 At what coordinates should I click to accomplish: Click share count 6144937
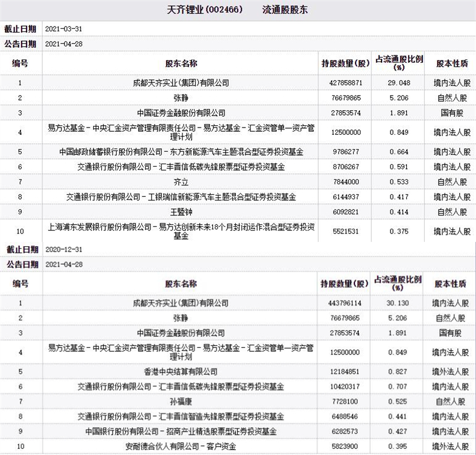[x=346, y=197]
